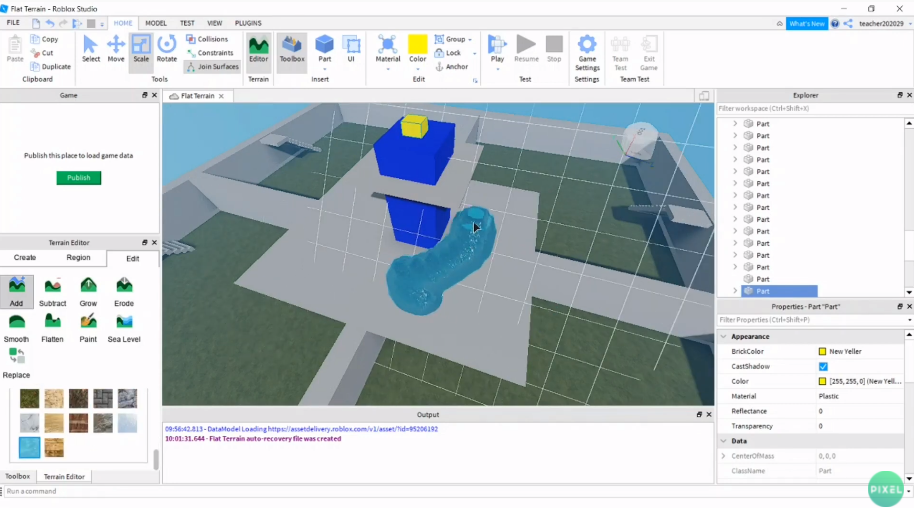The image size is (914, 508).
Task: Open the UI insert tool
Action: [x=351, y=49]
